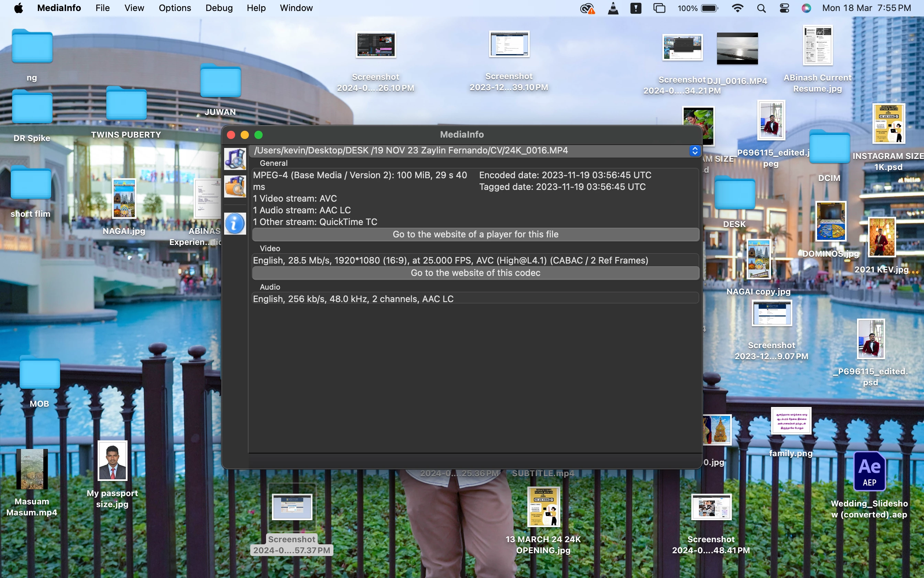Click the video details line starting 'English, 28.5 Mb/s'
Viewport: 924px width, 578px height.
(x=451, y=261)
